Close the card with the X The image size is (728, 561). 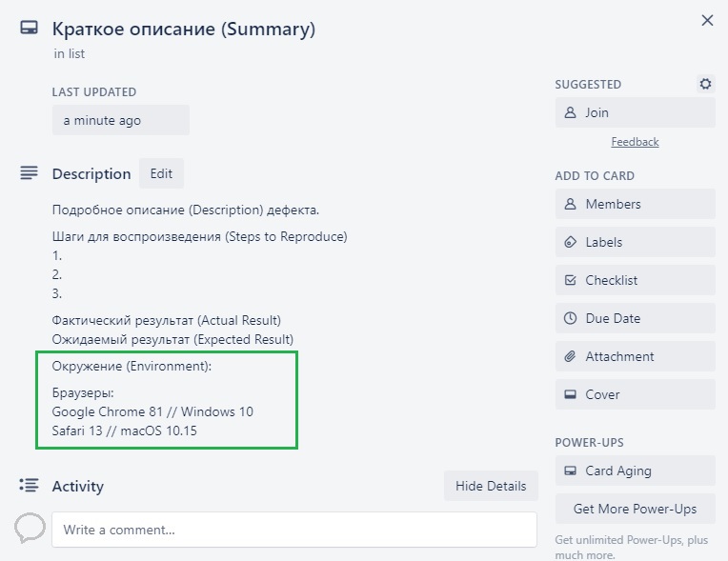(707, 20)
